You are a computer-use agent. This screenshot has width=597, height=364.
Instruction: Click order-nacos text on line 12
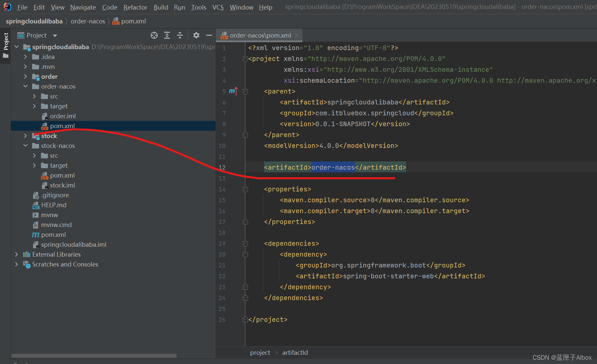tap(333, 167)
